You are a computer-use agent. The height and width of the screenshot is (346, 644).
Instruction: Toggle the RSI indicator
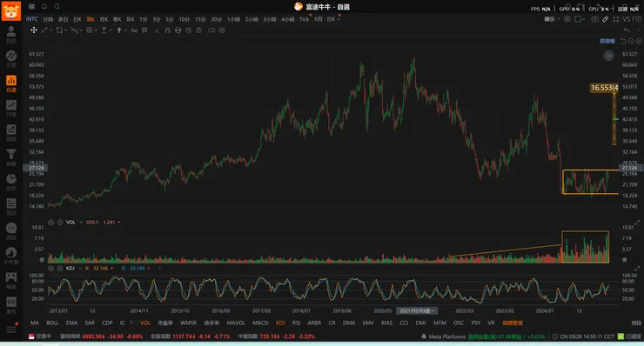(296, 323)
